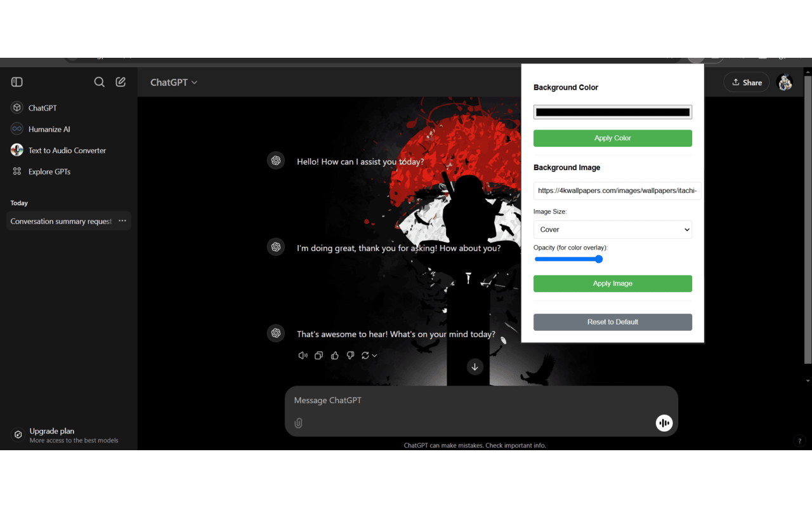Start a new chat with pencil icon
This screenshot has height=508, width=812.
tap(121, 82)
